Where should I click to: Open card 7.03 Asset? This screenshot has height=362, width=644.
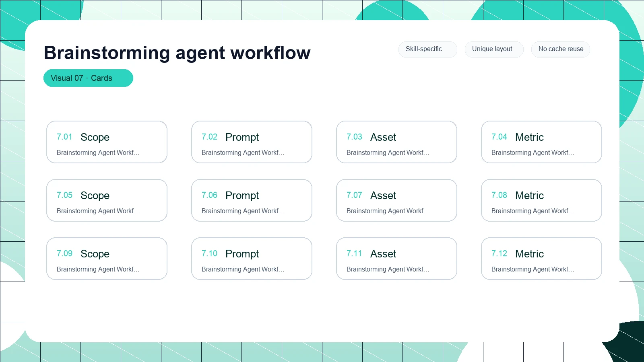coord(396,142)
